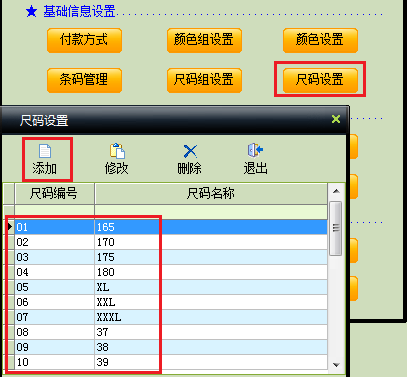The image size is (407, 377).
Task: Click the 退出 (Exit) door icon
Action: [x=255, y=150]
